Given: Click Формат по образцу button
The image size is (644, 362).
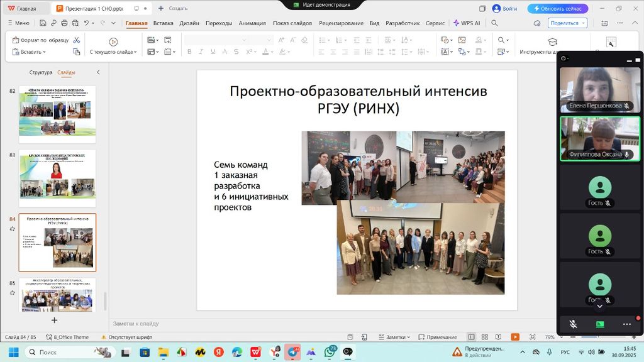Looking at the screenshot, I should [x=40, y=40].
